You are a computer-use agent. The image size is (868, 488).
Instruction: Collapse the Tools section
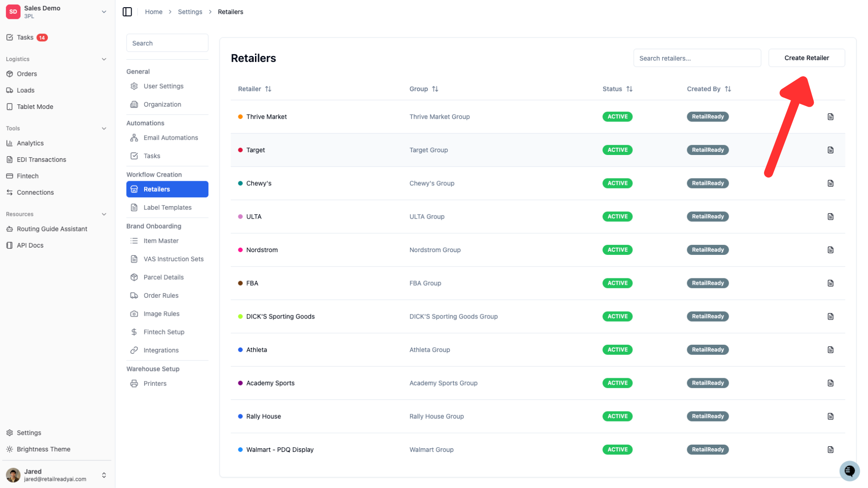104,128
